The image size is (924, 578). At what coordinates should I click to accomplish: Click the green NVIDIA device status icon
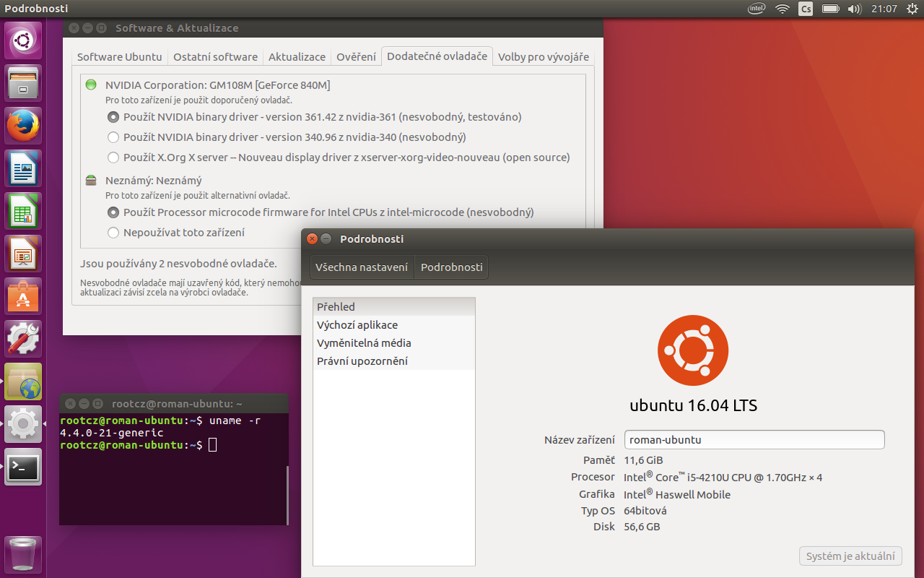click(x=91, y=85)
